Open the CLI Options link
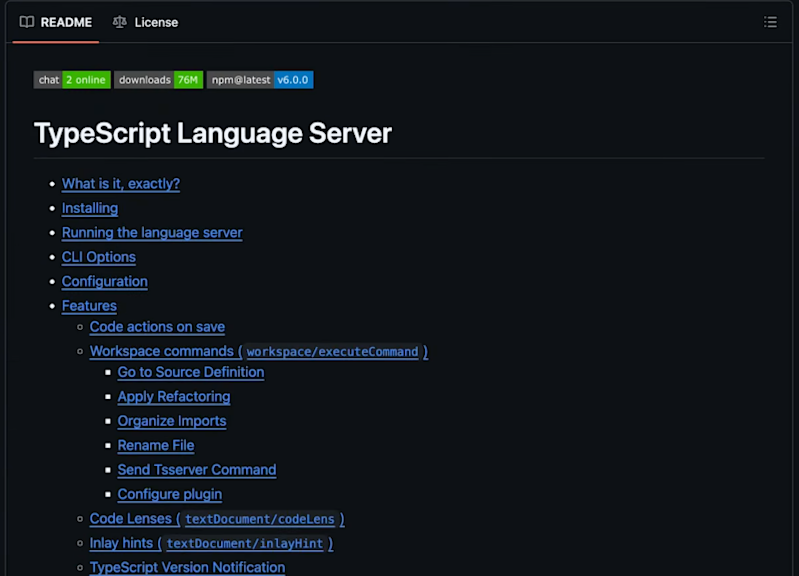This screenshot has width=799, height=576. (99, 257)
